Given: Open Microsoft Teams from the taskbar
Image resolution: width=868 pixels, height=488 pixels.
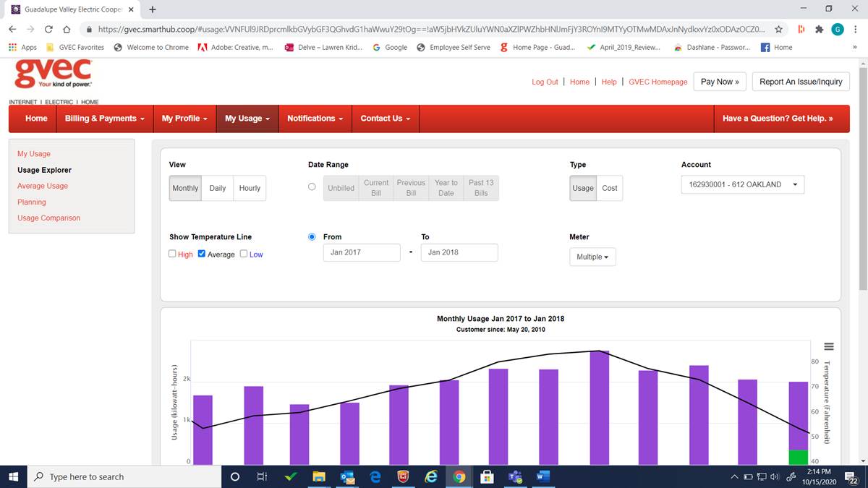Looking at the screenshot, I should click(x=516, y=476).
